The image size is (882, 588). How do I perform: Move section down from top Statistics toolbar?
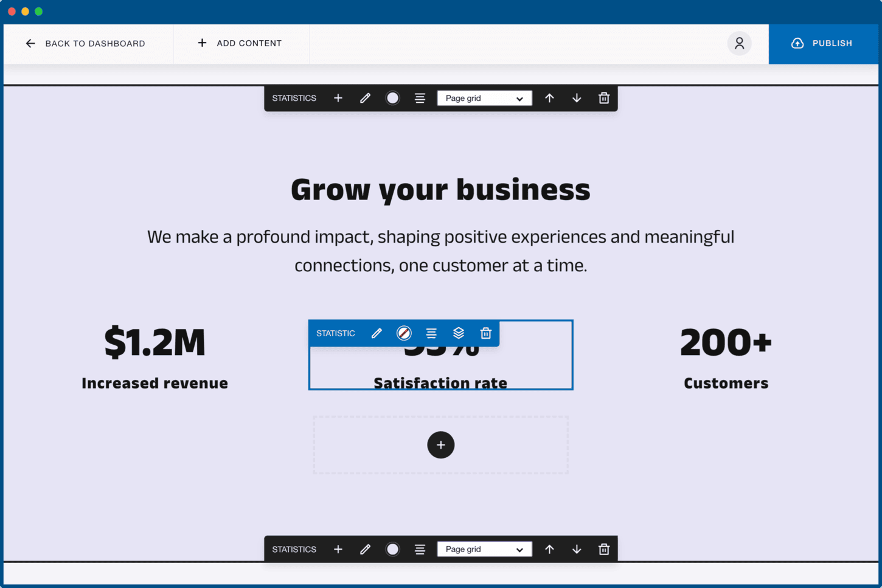pos(577,98)
